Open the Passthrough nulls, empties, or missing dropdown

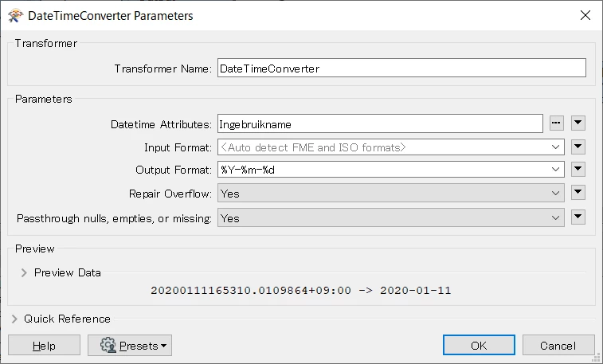pyautogui.click(x=391, y=218)
